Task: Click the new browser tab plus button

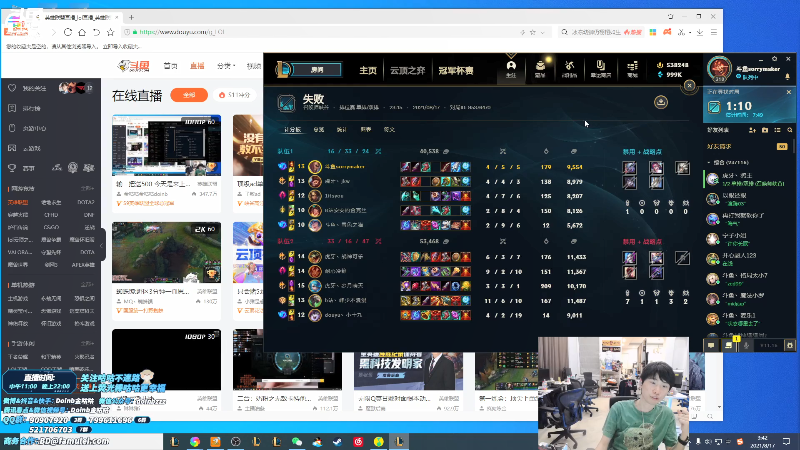Action: [x=131, y=17]
